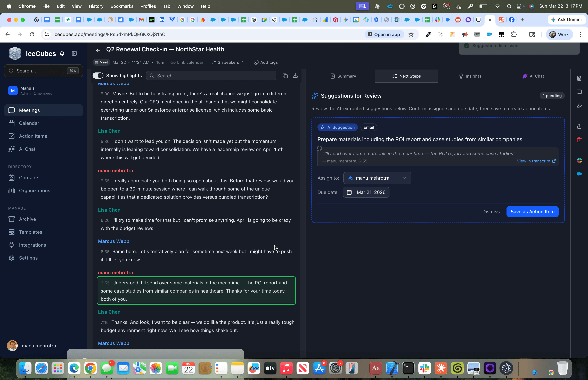Viewport: 588px width, 380px height.
Task: Click Save as Action Item
Action: [x=532, y=211]
